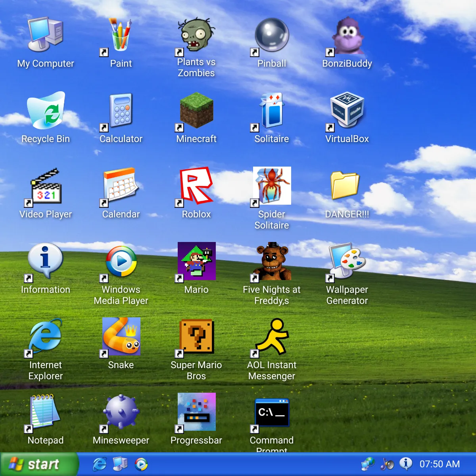Open the Internet Explorer desktop shortcut
The height and width of the screenshot is (476, 476).
point(46,337)
